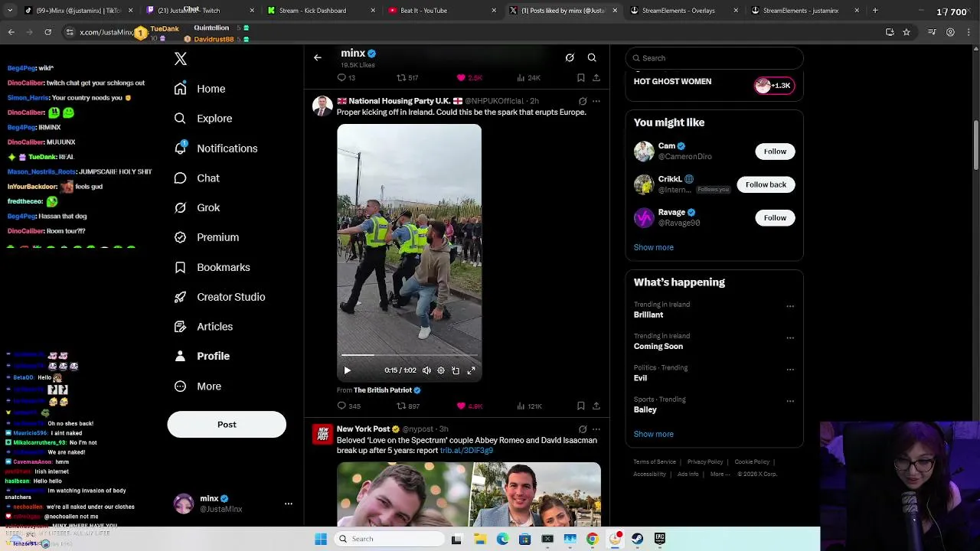The image size is (980, 551).
Task: Open more options on New York Post post
Action: click(x=596, y=429)
